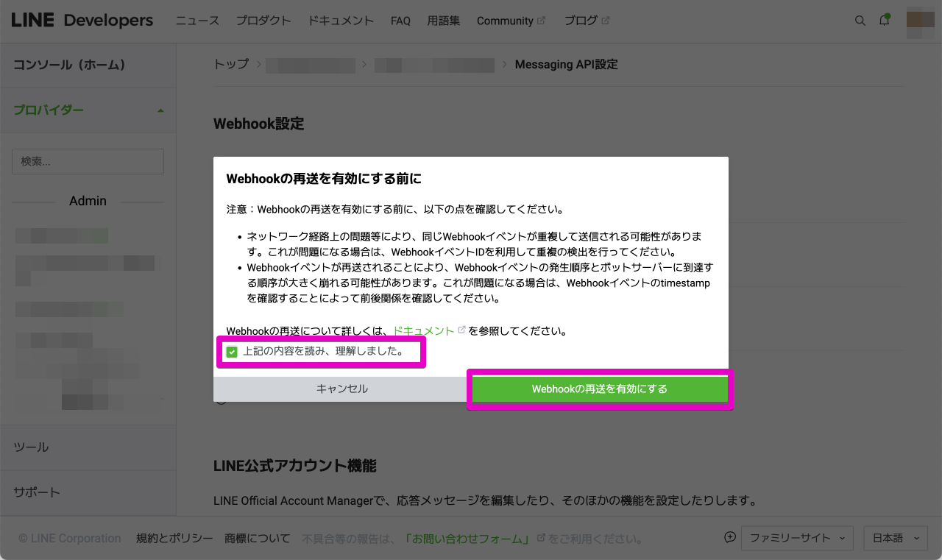Open the プロダクト menu

click(263, 21)
